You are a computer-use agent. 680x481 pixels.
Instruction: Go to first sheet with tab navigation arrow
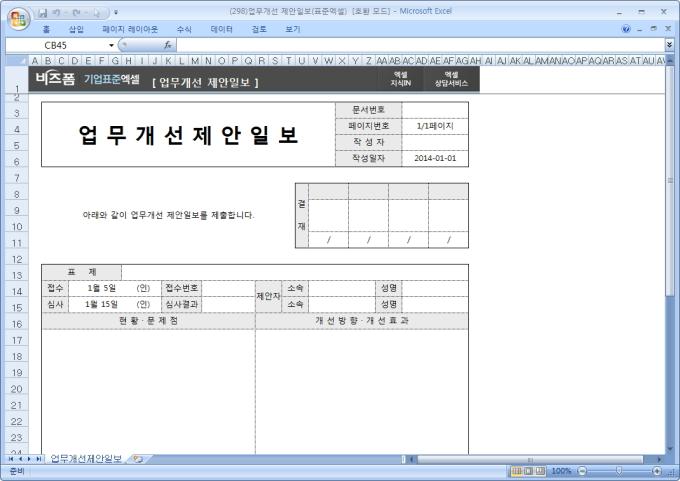[11, 459]
